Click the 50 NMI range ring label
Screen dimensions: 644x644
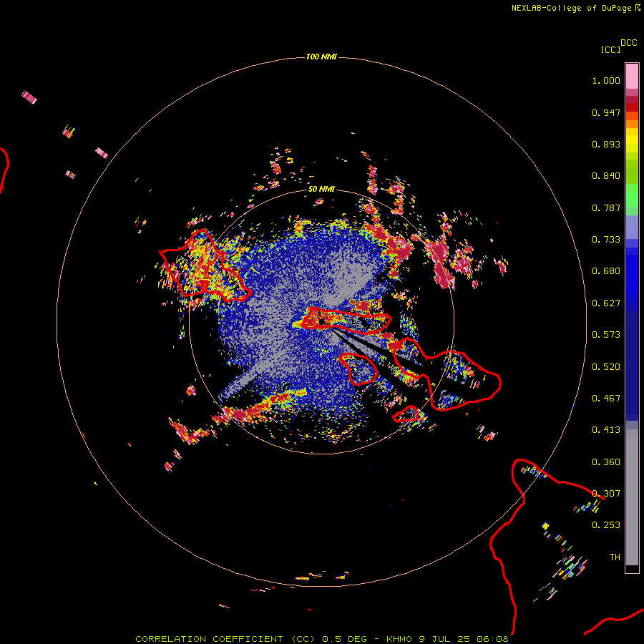pyautogui.click(x=321, y=190)
